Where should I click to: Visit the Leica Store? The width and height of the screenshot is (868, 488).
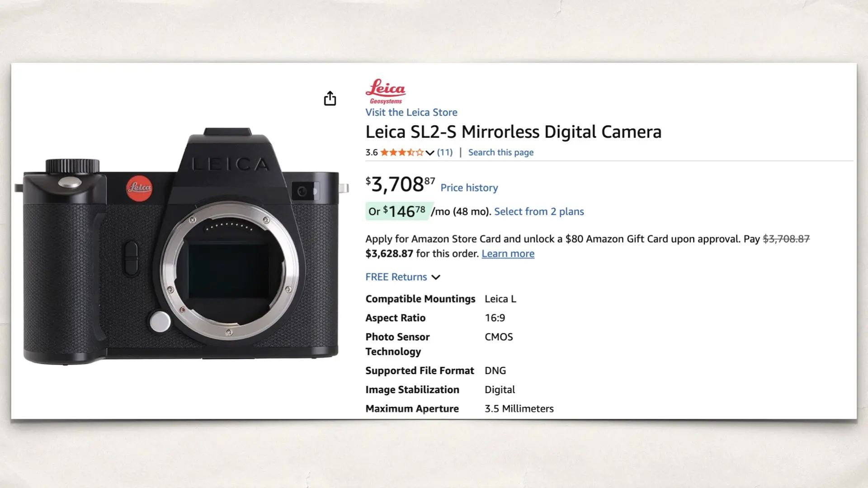point(411,112)
